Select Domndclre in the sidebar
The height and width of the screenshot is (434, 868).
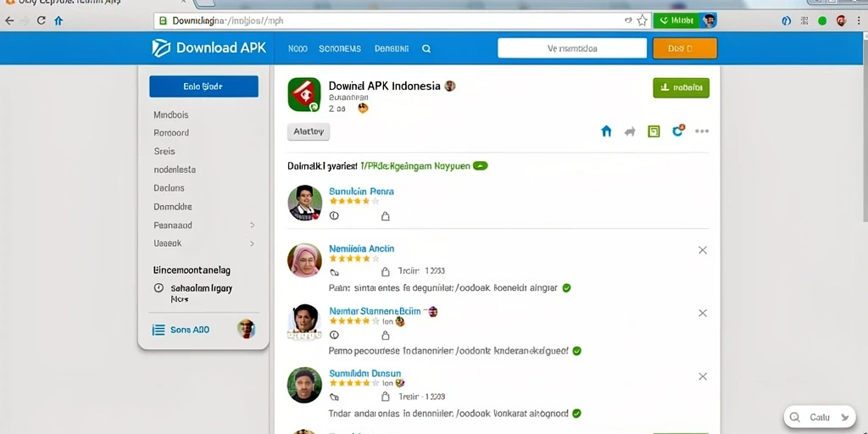(173, 207)
